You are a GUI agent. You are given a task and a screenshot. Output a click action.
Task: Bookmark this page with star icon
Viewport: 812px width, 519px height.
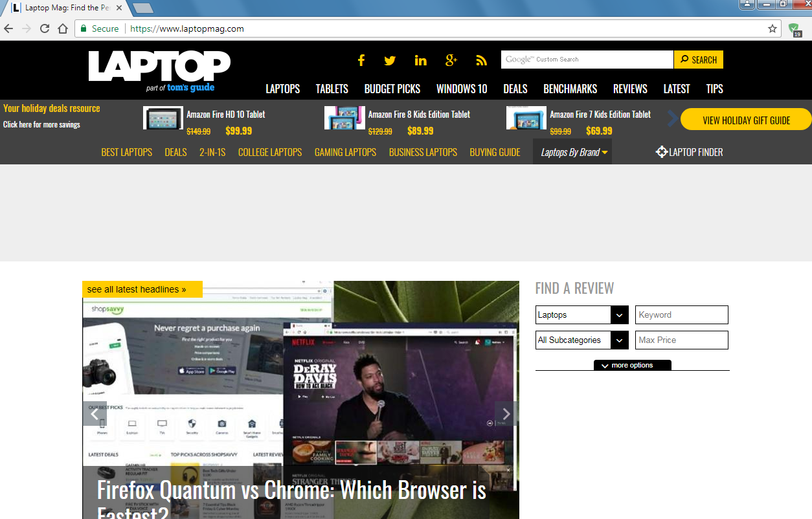[773, 28]
